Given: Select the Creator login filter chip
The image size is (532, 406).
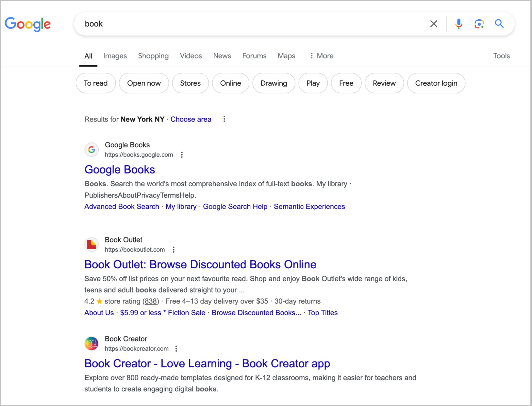Looking at the screenshot, I should point(436,83).
